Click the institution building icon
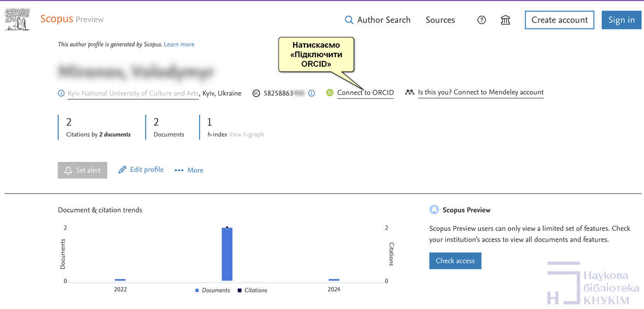This screenshot has width=644, height=309. [x=506, y=20]
